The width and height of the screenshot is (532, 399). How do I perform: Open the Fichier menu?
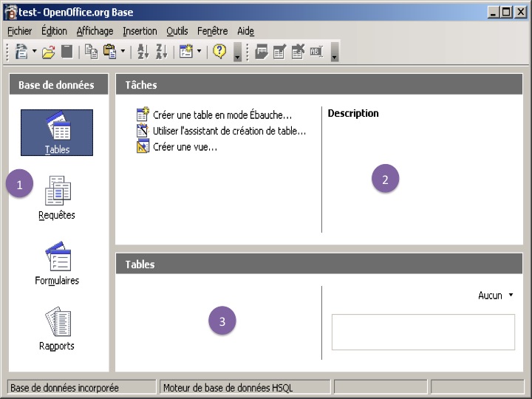coord(20,31)
